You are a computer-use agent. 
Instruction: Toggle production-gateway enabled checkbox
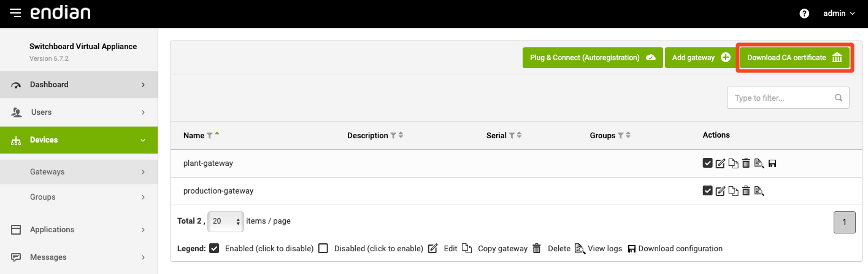point(708,191)
